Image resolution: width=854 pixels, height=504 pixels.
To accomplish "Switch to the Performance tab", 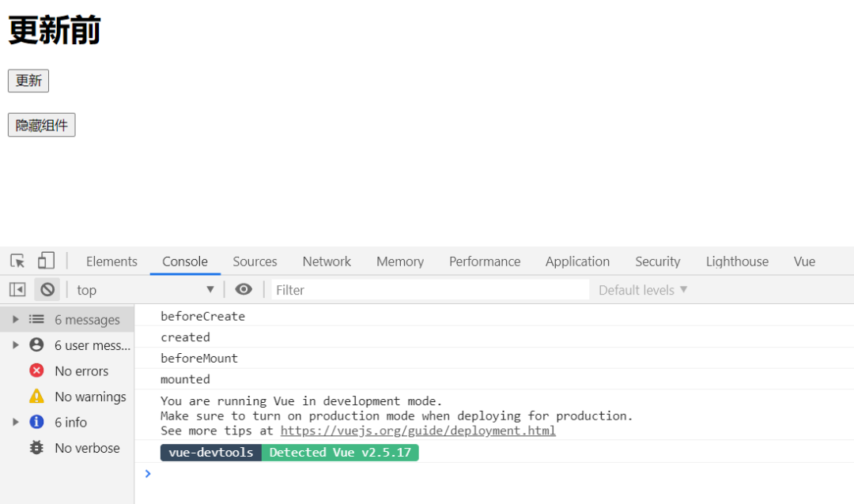I will [485, 261].
